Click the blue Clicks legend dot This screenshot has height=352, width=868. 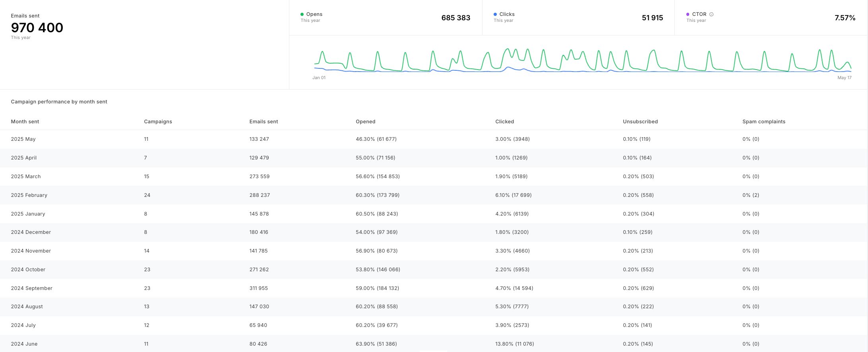point(495,14)
